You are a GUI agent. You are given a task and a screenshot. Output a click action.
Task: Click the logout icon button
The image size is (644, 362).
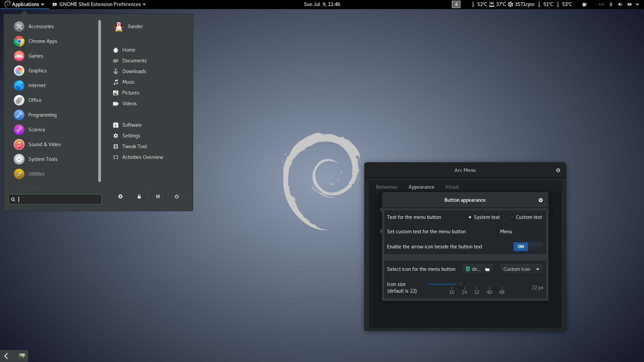coord(120,197)
